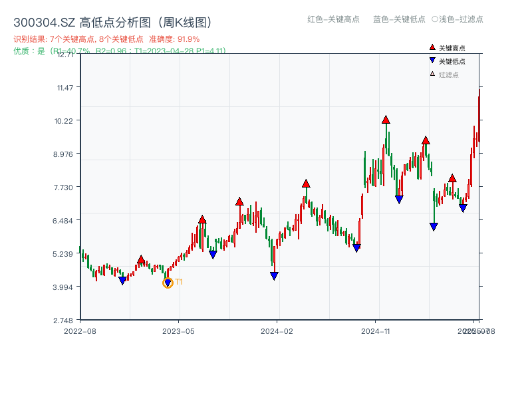Click the 2.748 y-axis label

63,321
